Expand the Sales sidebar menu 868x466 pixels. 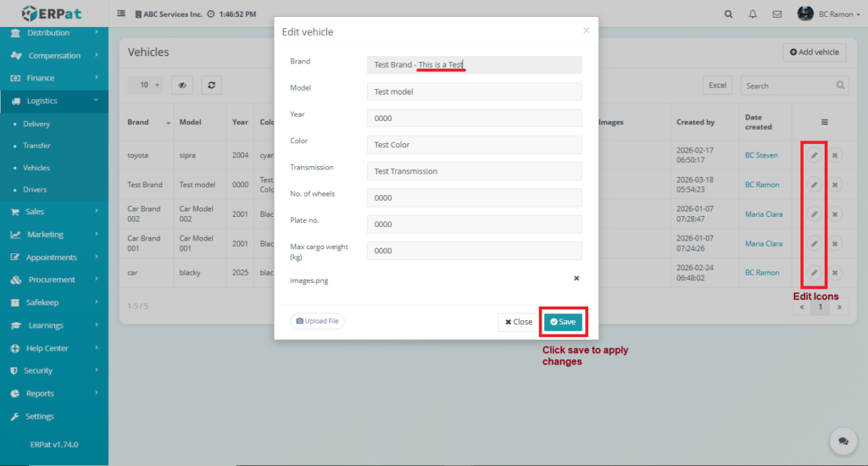(54, 212)
